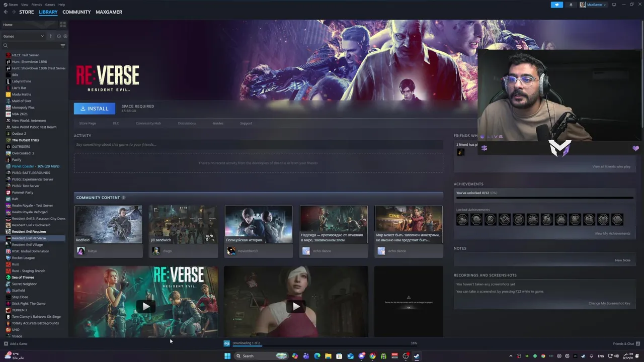Expand the Games filter dropdown
The height and width of the screenshot is (362, 644).
point(23,36)
